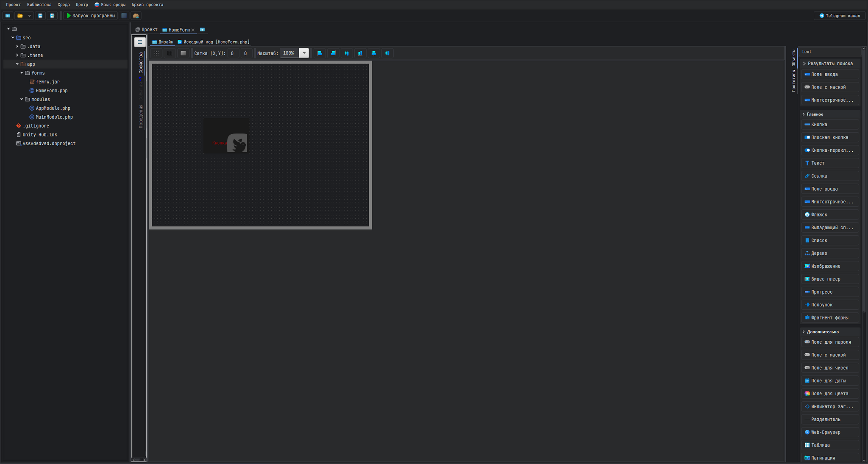Viewport: 868px width, 464px height.
Task: Select the Плоская кнопка component
Action: (x=830, y=137)
